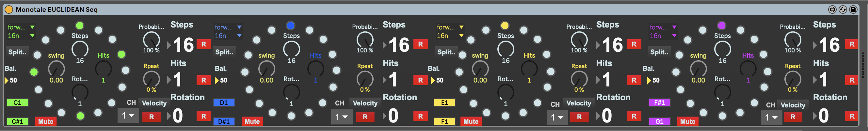Click the red R button beside first Steps 16

[203, 44]
